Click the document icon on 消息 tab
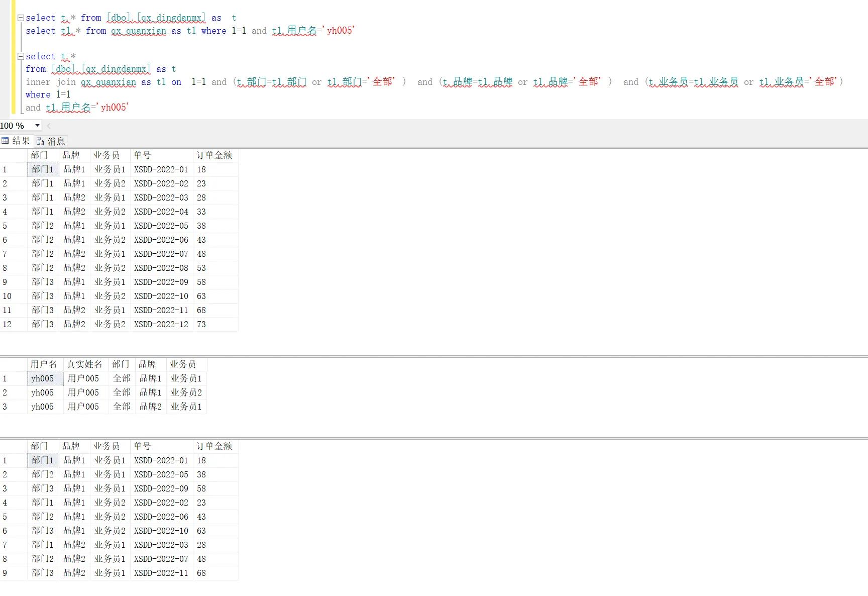Image resolution: width=868 pixels, height=596 pixels. 40,142
